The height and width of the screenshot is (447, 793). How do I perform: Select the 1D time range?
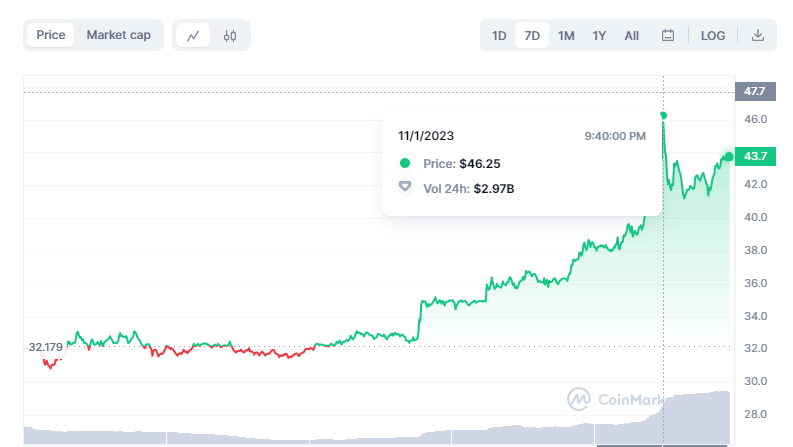(499, 35)
